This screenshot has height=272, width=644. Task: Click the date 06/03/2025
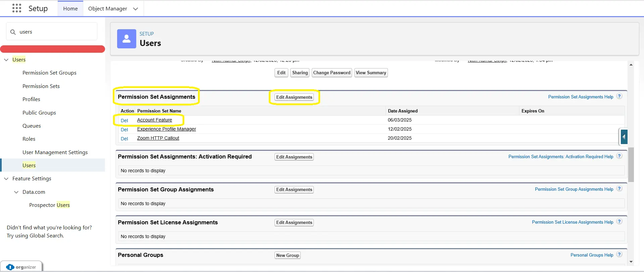point(400,120)
